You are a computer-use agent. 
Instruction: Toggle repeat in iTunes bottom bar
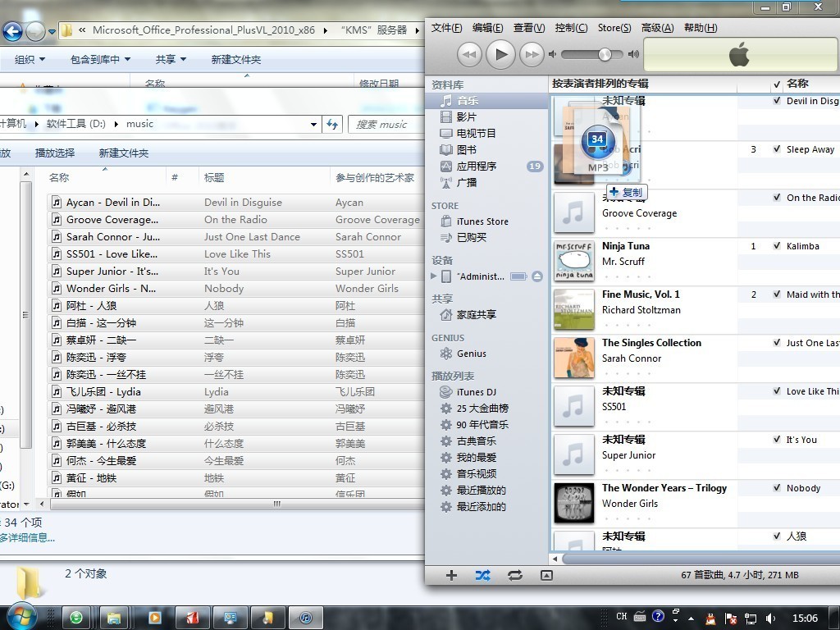coord(515,575)
